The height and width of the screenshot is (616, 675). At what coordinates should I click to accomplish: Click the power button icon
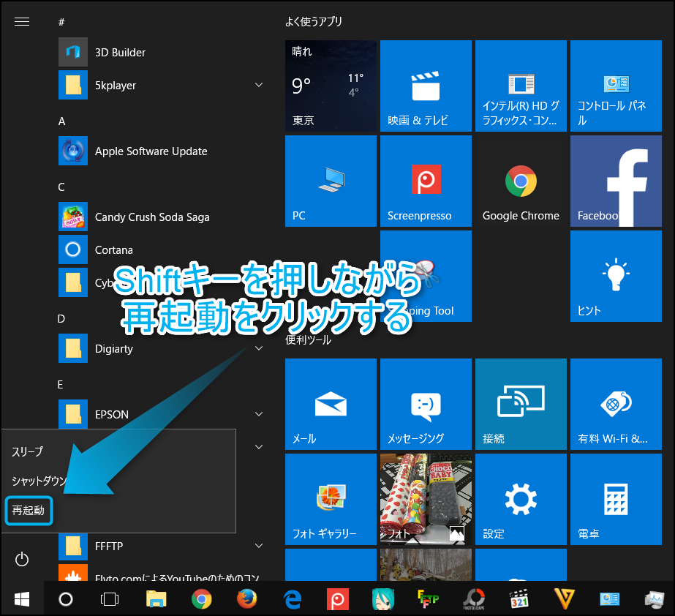click(x=22, y=560)
